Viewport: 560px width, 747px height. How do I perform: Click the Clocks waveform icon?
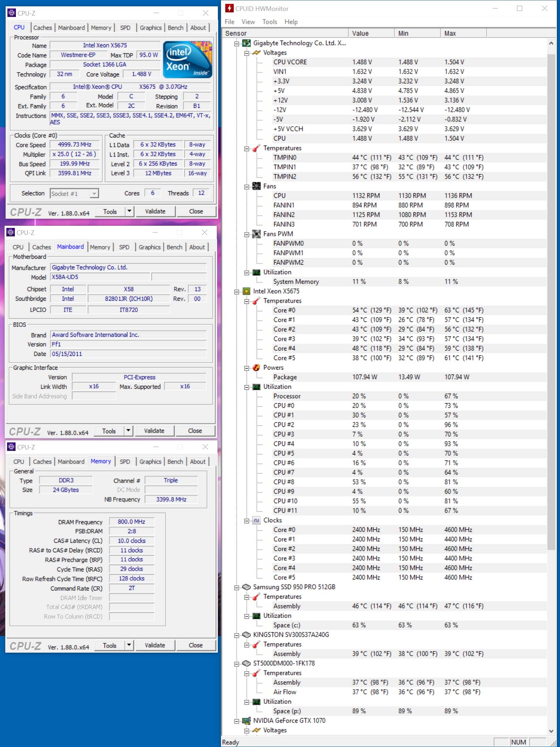point(256,520)
